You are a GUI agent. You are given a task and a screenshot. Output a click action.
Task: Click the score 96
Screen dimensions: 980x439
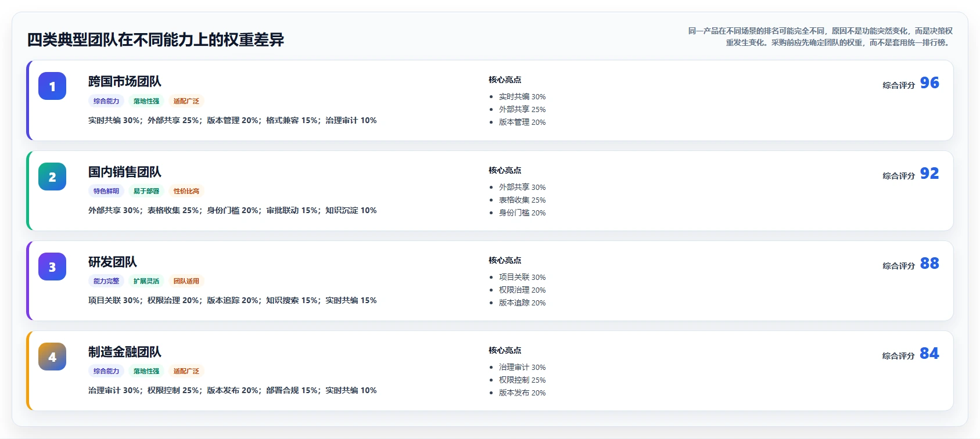click(929, 83)
